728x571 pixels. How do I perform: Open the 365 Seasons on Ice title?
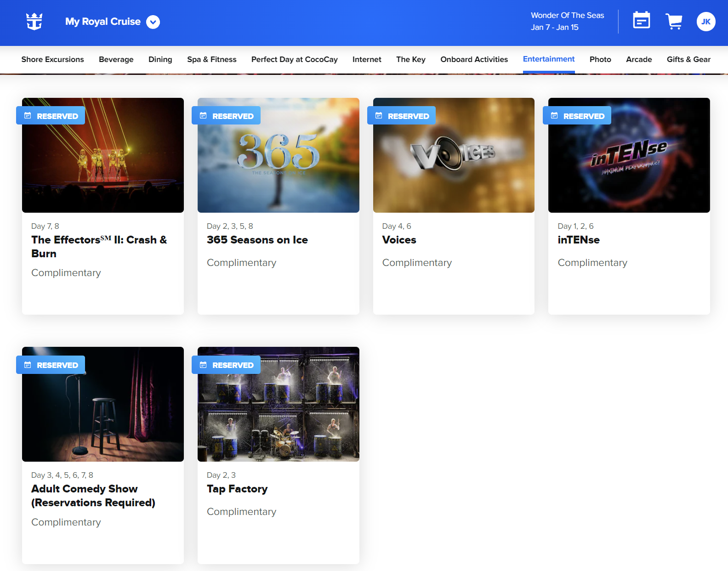257,240
